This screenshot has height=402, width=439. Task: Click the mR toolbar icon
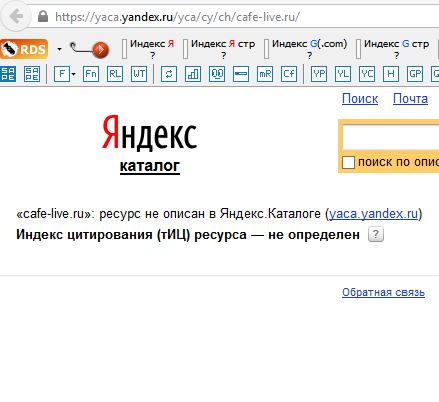[265, 74]
